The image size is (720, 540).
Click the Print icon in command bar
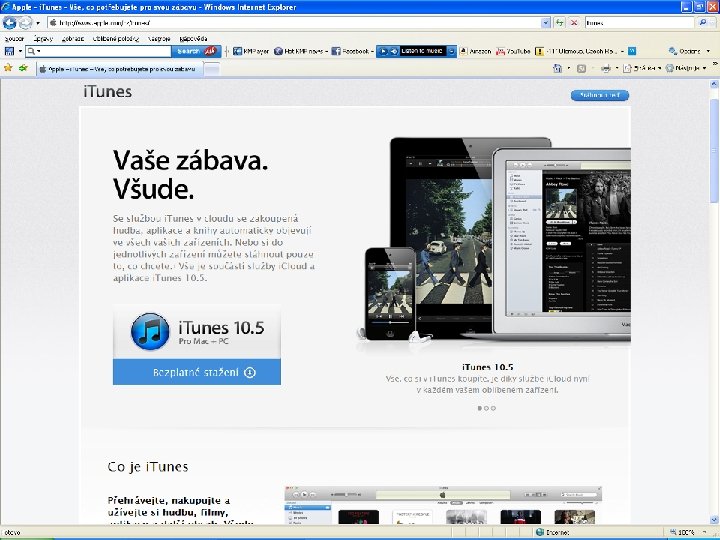tap(606, 68)
